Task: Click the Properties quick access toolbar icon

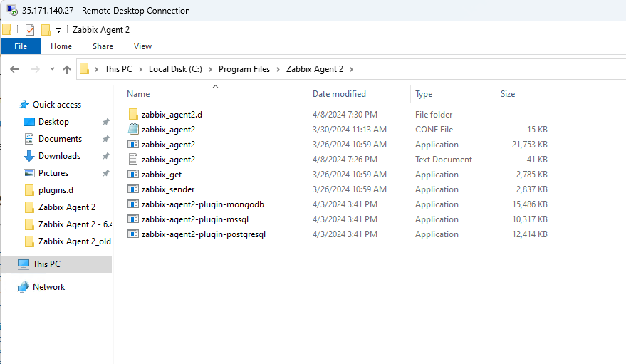Action: coord(30,30)
